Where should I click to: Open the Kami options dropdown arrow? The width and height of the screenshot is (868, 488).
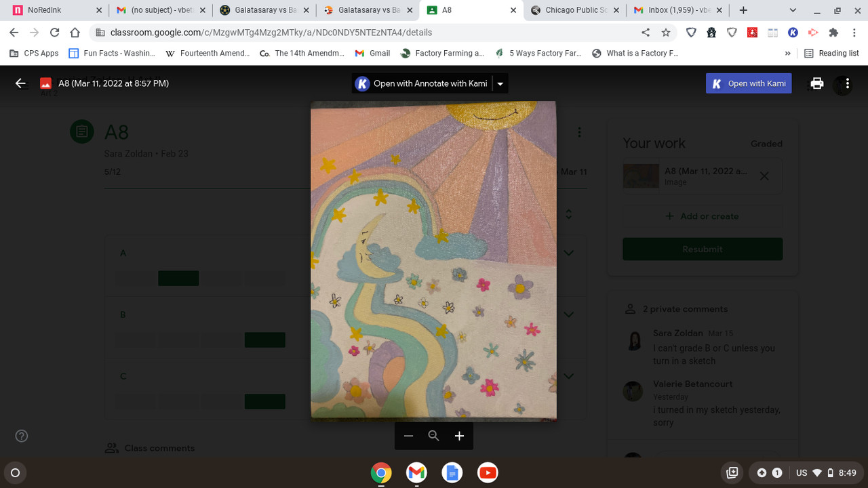click(x=500, y=83)
